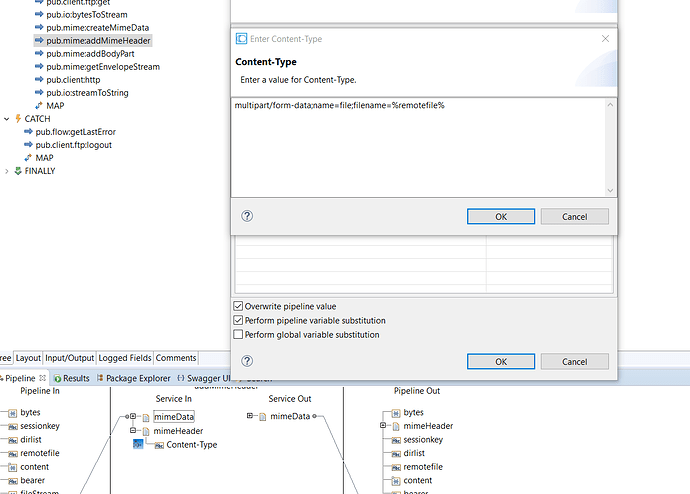Screen dimensions: 690x494
Task: Open the Input/Output tab
Action: (70, 358)
